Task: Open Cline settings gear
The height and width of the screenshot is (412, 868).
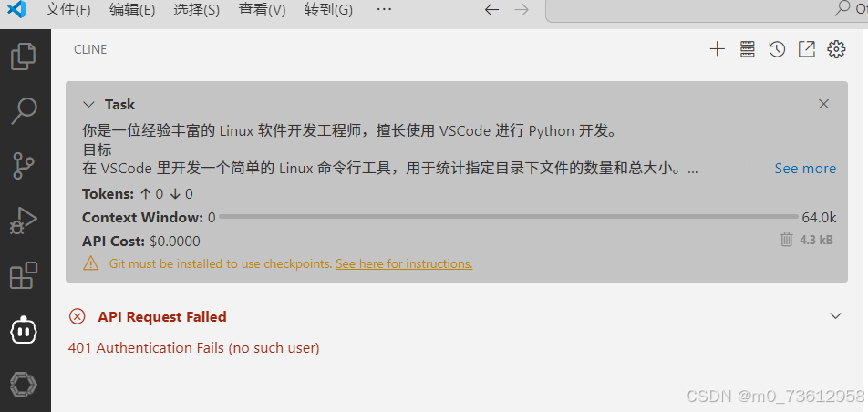Action: [x=836, y=49]
